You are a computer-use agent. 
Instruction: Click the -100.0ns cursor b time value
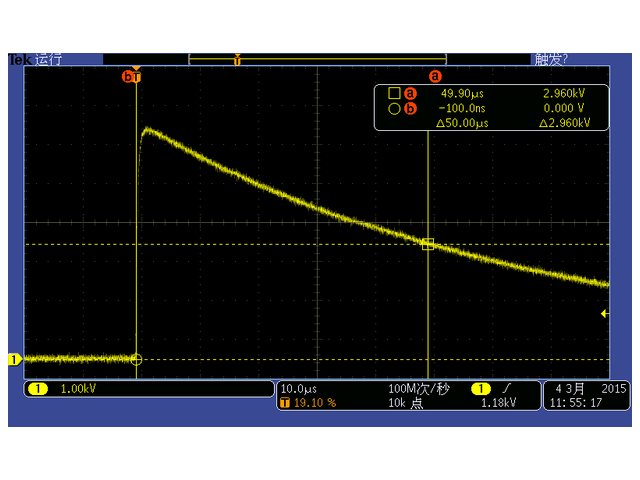(x=462, y=108)
